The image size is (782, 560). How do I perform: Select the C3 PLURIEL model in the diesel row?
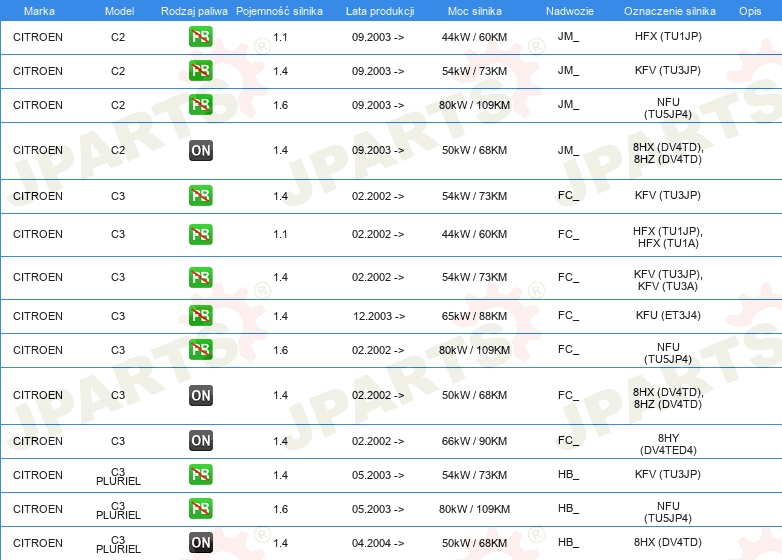118,544
